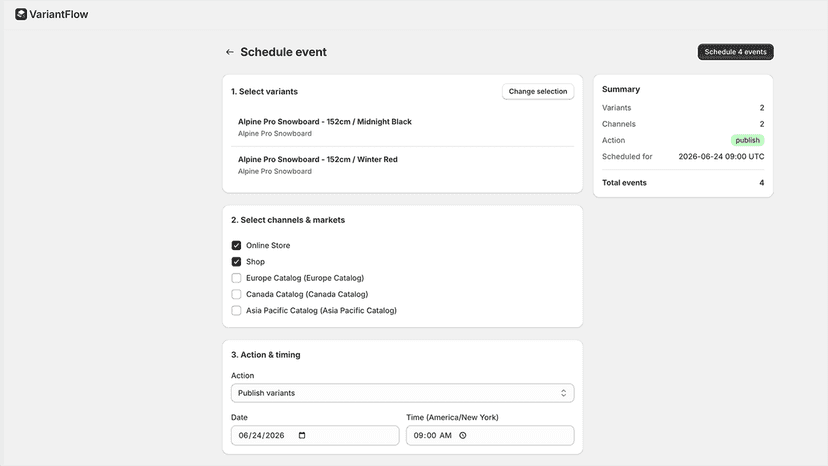828x466 pixels.
Task: Click the Change selection button
Action: pos(538,91)
